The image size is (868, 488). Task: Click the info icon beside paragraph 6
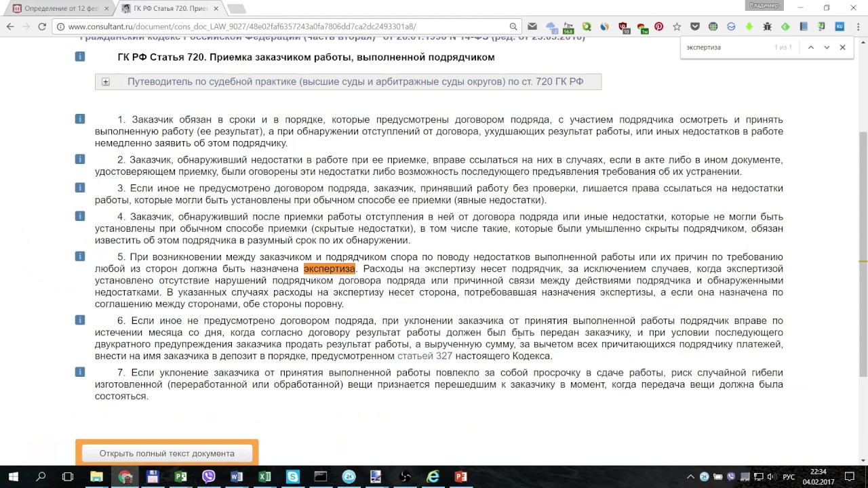(x=80, y=320)
